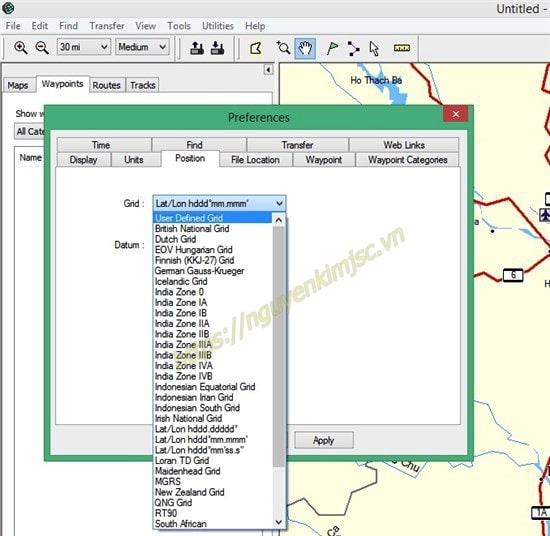
Task: Click the Name column header
Action: pyautogui.click(x=30, y=158)
